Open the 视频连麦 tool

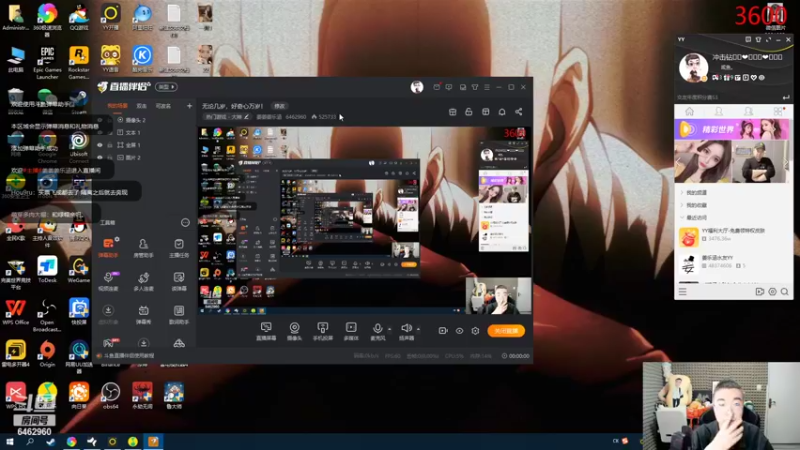[108, 281]
